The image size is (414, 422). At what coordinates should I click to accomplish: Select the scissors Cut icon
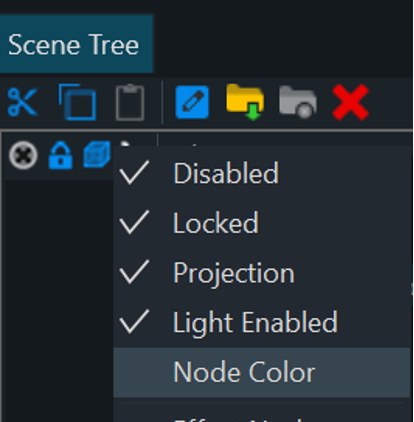(x=22, y=102)
